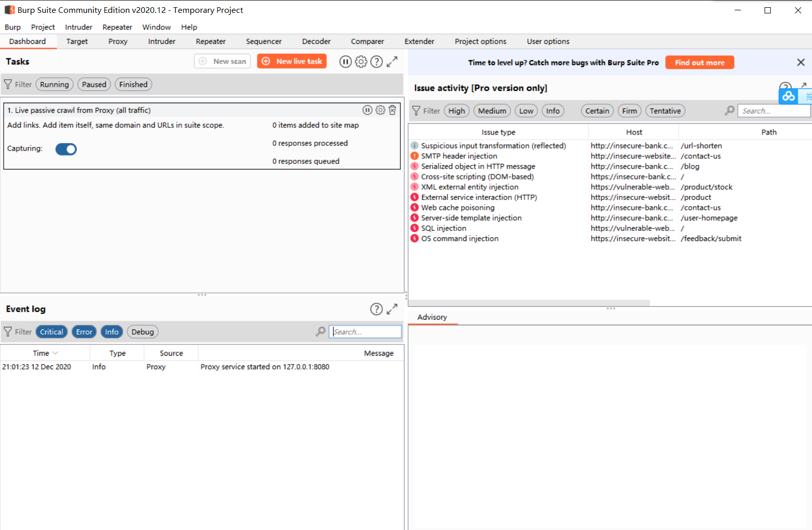Click Issue activity search magnifier icon
The width and height of the screenshot is (812, 530).
click(x=730, y=110)
